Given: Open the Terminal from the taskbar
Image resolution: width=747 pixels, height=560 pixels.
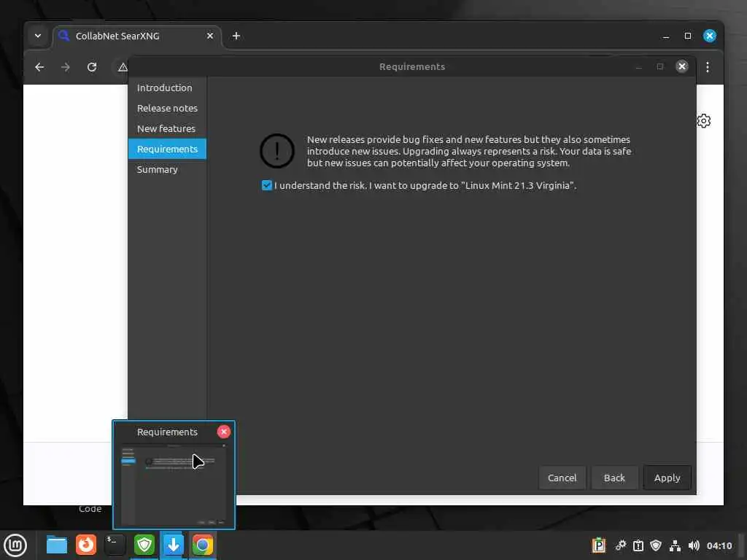Looking at the screenshot, I should coord(115,545).
